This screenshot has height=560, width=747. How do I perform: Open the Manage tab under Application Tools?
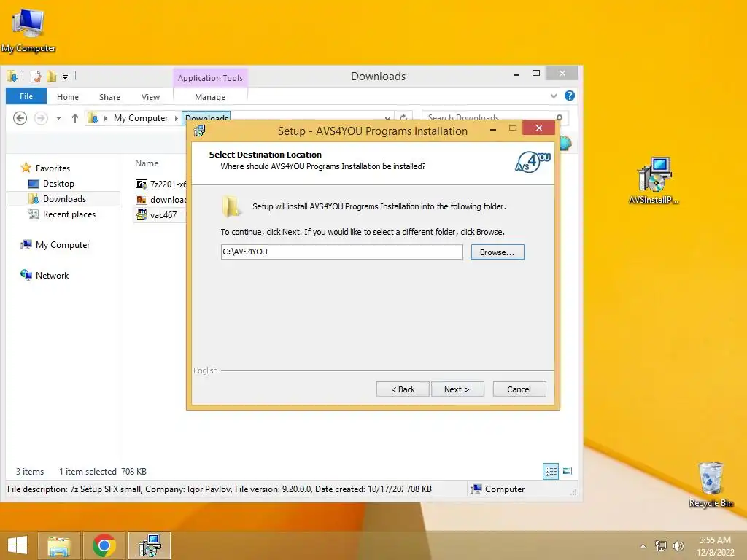point(210,97)
